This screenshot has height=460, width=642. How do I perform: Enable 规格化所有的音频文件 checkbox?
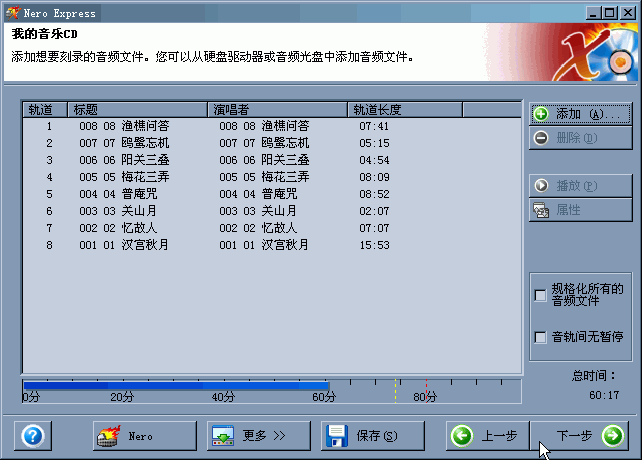(541, 295)
